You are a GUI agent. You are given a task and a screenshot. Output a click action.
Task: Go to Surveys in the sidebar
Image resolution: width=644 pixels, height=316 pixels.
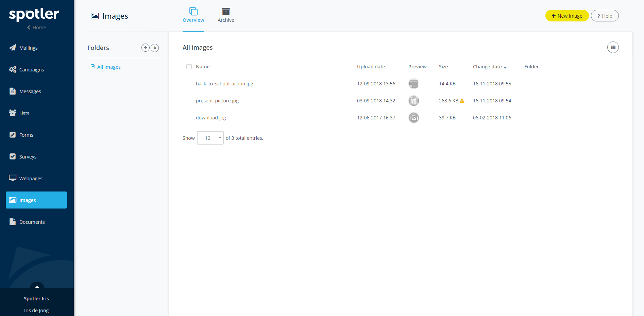point(28,157)
